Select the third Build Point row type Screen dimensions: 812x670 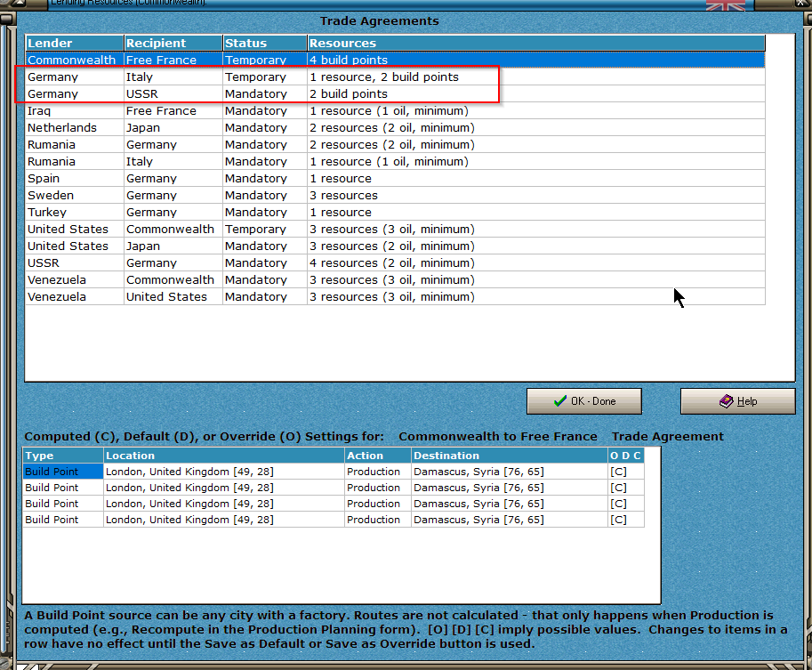63,504
